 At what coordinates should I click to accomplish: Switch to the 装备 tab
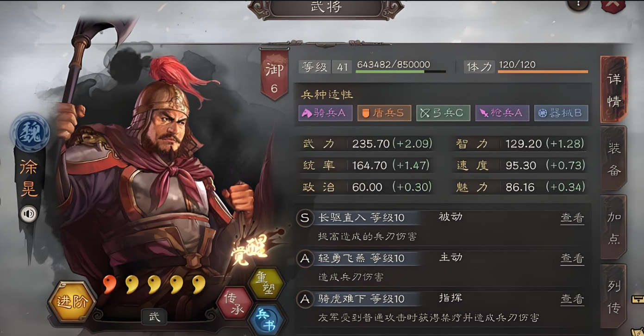pyautogui.click(x=614, y=159)
